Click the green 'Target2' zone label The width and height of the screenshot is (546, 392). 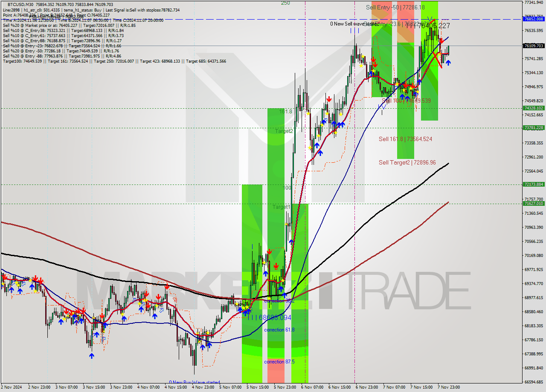(284, 131)
